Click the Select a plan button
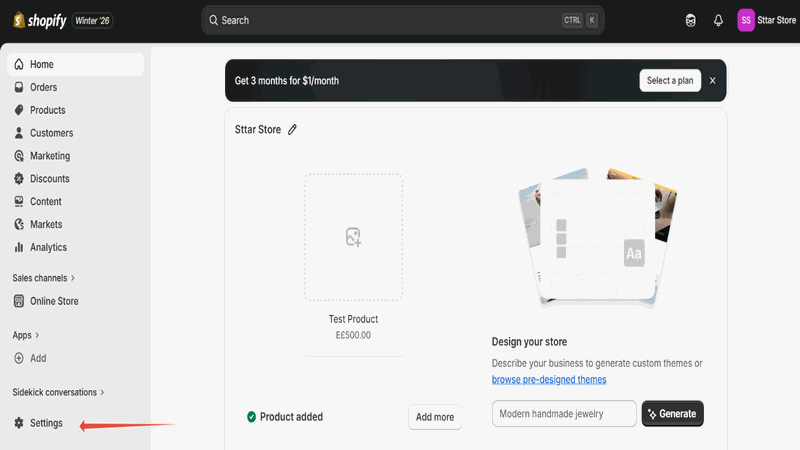800x450 pixels. (670, 81)
